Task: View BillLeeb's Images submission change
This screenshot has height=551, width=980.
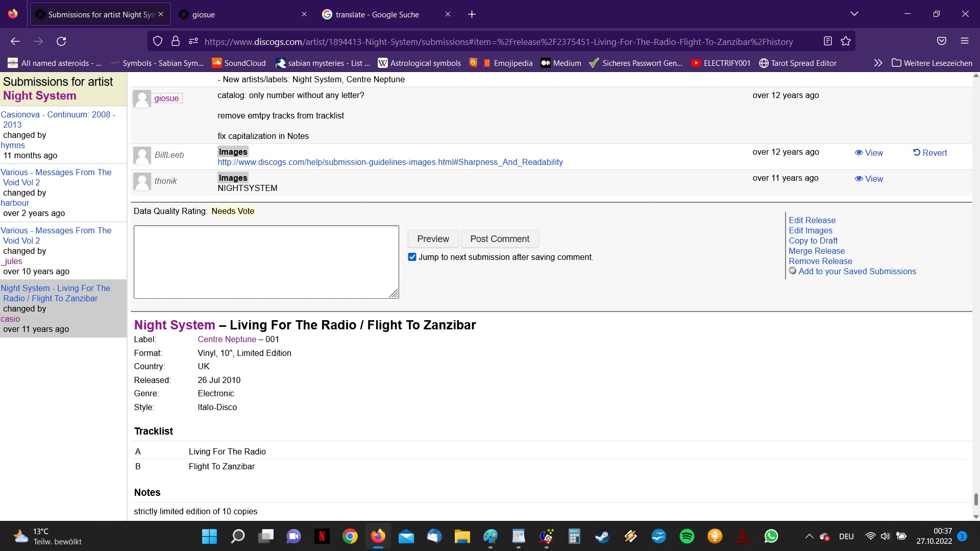Action: [869, 153]
